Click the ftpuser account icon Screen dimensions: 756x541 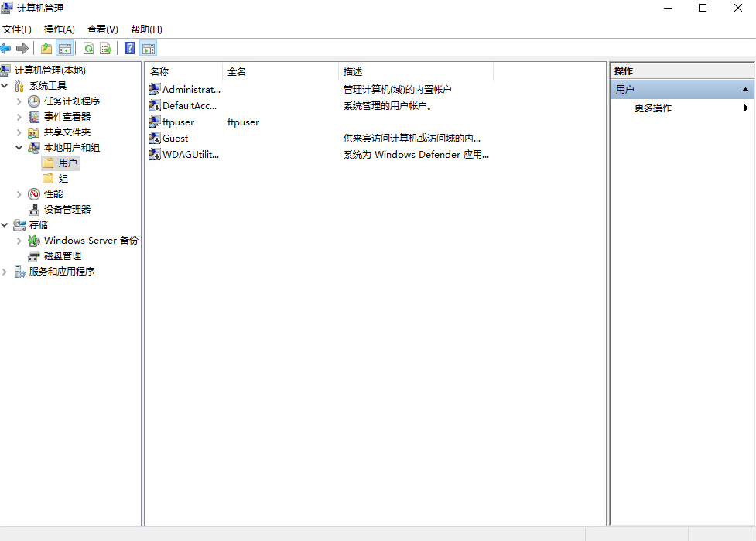click(x=154, y=122)
